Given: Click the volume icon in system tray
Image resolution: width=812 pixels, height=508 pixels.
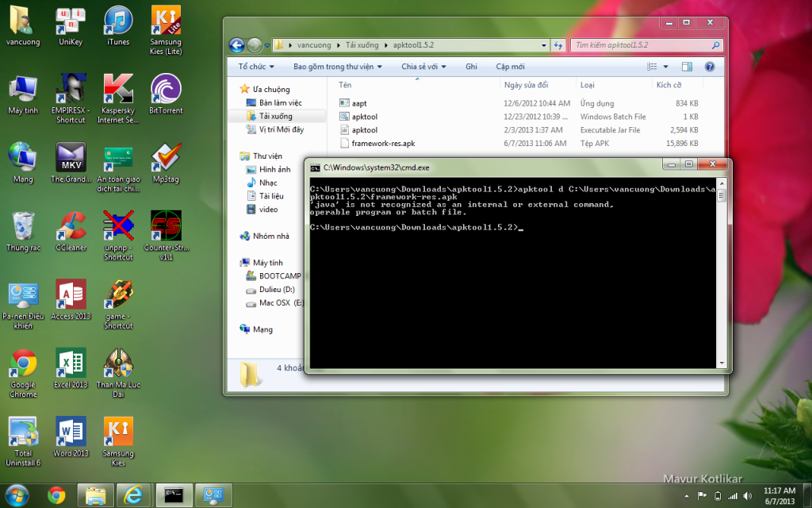Looking at the screenshot, I should [x=747, y=496].
